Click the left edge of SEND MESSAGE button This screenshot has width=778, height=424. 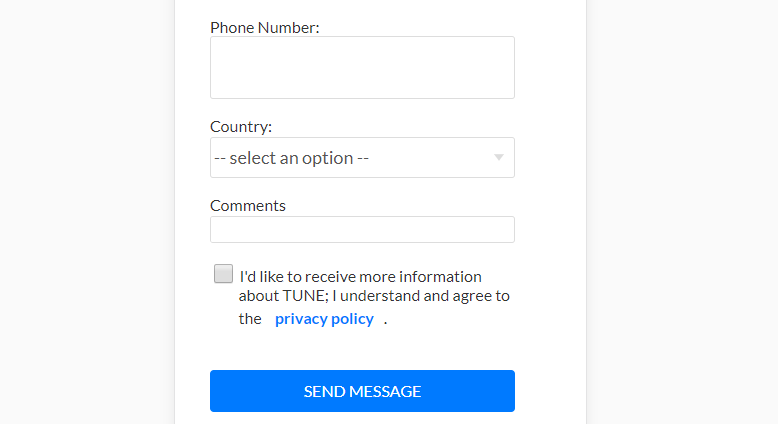click(x=222, y=391)
